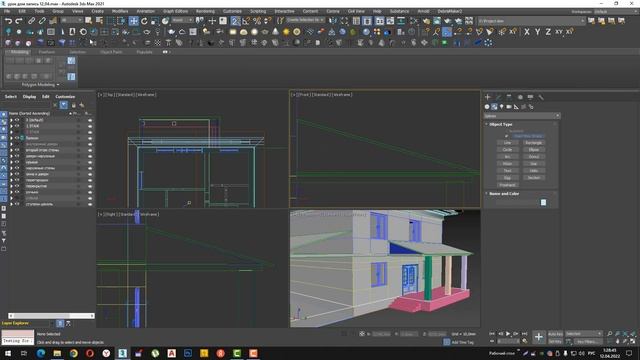The image size is (640, 360).
Task: Open the File menu
Action: click(x=7, y=11)
